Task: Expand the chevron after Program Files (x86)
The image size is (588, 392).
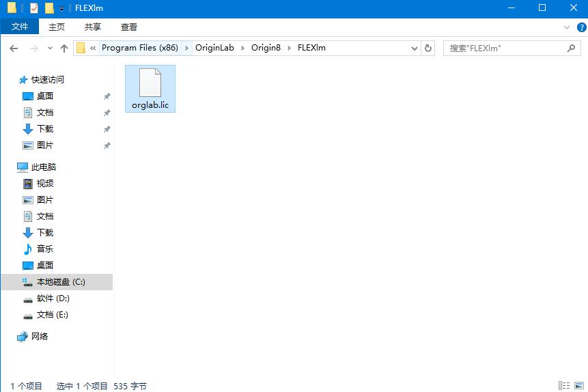Action: coord(186,48)
